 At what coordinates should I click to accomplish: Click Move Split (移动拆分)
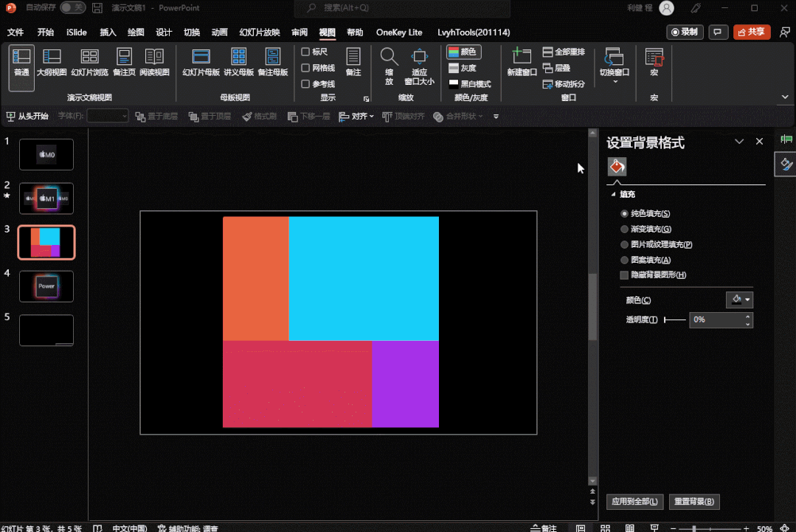point(564,84)
